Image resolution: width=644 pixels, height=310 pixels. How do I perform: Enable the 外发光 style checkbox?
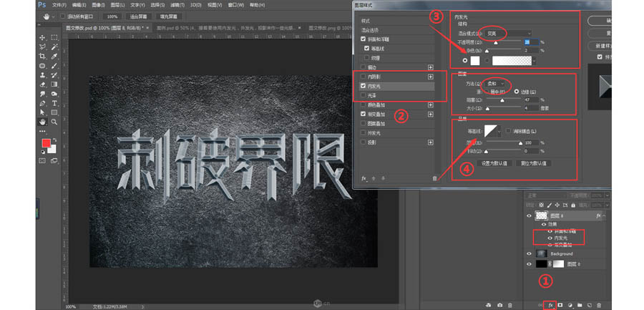363,132
